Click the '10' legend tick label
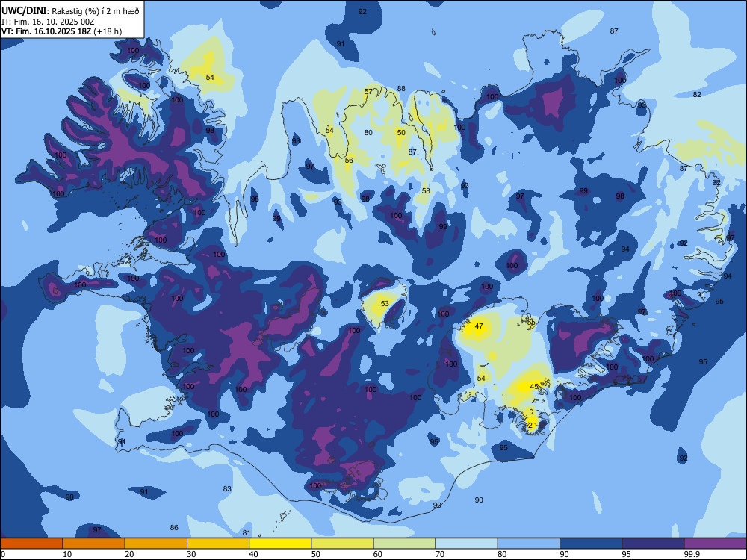The image size is (747, 560). [x=67, y=554]
